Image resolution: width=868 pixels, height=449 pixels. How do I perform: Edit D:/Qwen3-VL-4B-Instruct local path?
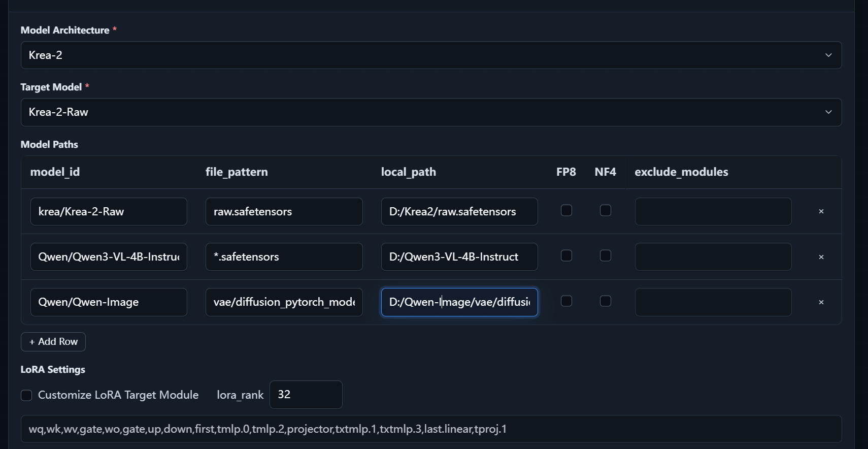point(459,256)
